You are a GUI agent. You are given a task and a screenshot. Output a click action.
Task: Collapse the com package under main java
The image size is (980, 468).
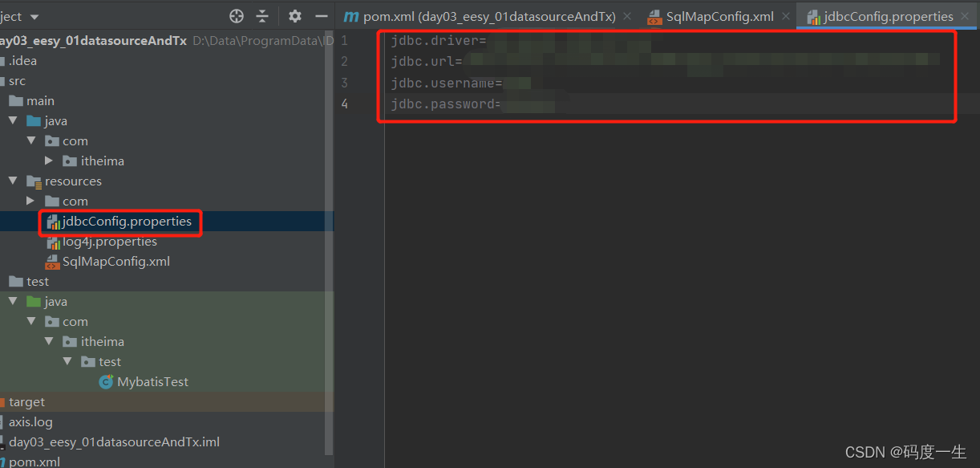pyautogui.click(x=31, y=140)
